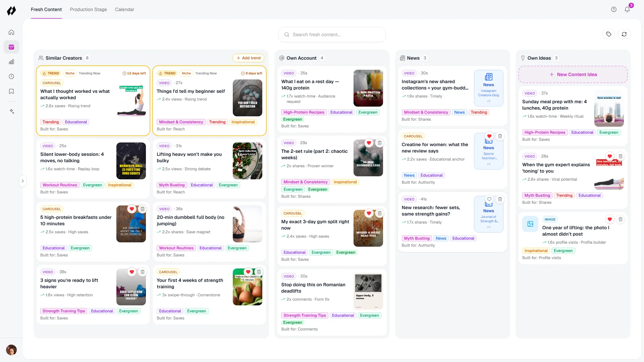Select the calendar content icon in sidebar

coord(11,47)
